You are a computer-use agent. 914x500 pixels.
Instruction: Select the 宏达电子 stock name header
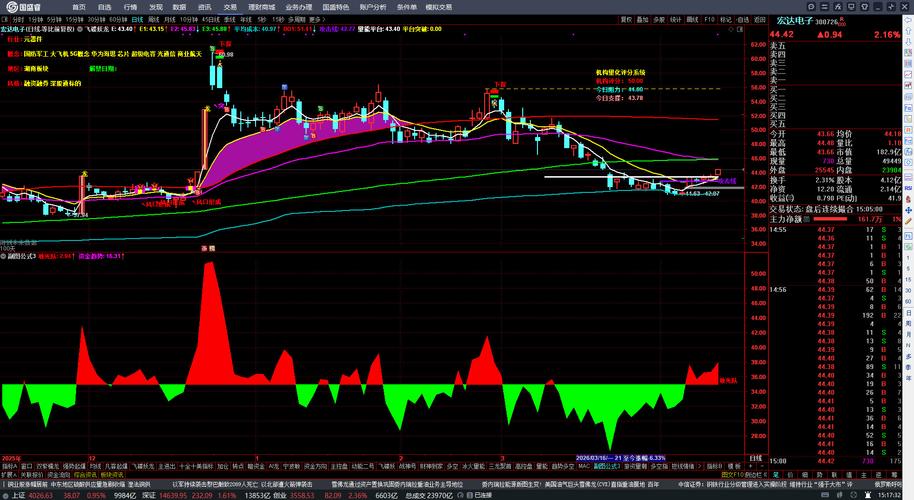coord(794,21)
